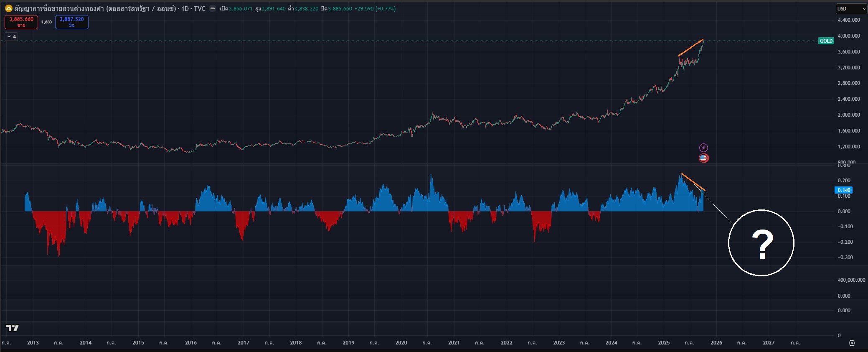Click the 2020 label on the time axis

coord(401,343)
